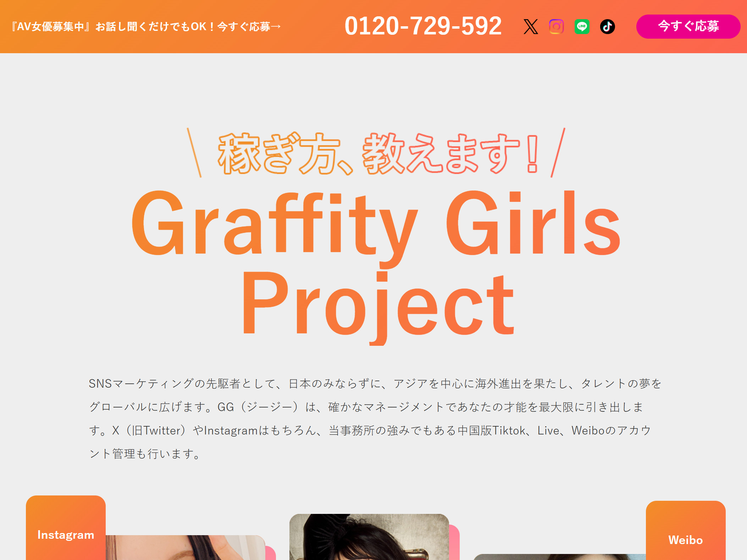747x560 pixels.
Task: Click the pink accent beside left photo
Action: point(271,553)
